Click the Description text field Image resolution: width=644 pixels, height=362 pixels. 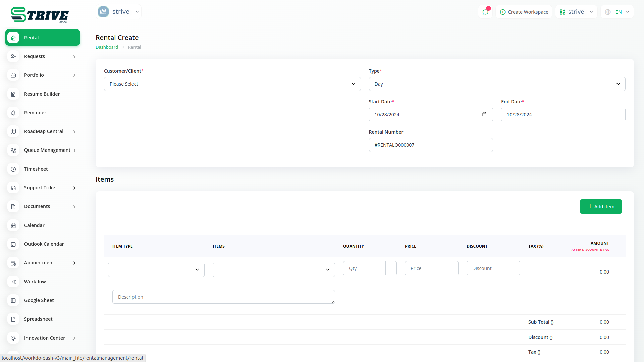click(223, 297)
